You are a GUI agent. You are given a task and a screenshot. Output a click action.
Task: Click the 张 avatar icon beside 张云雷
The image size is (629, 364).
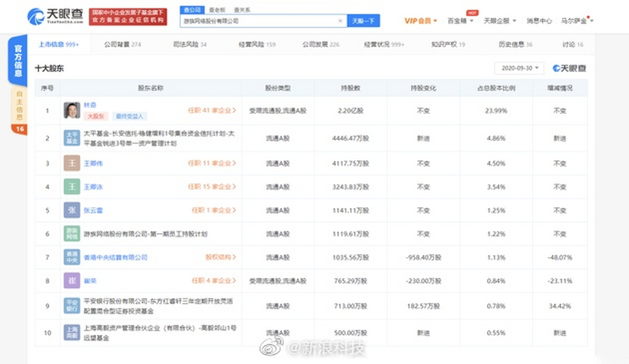72,210
